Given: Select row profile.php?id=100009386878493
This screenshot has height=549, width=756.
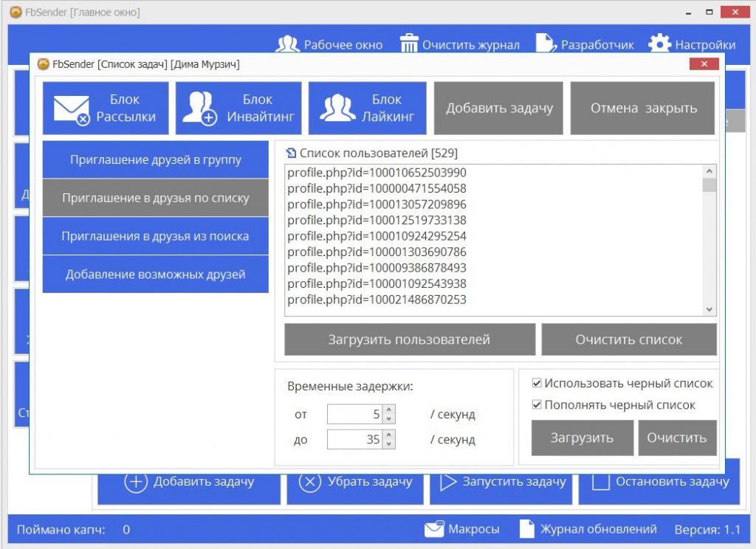Looking at the screenshot, I should click(494, 268).
